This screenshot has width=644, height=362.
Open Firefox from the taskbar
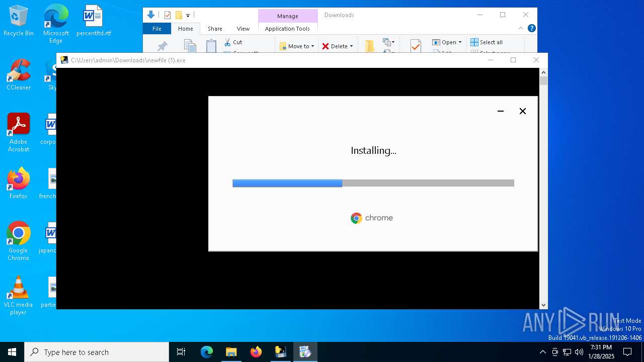(256, 352)
